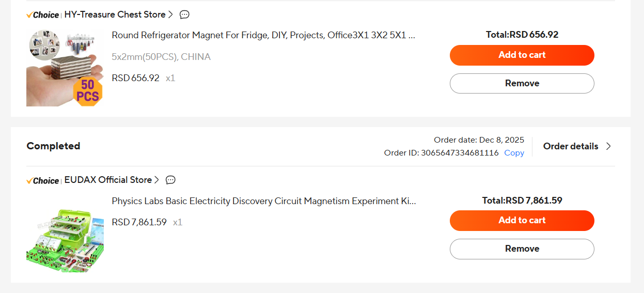Add the refrigerator magnets to cart
The height and width of the screenshot is (293, 644).
522,55
